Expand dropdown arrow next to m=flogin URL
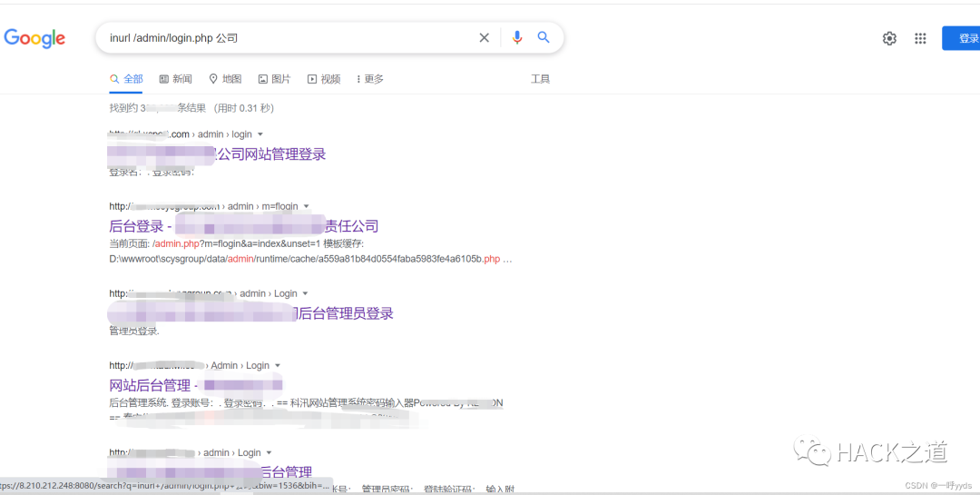 (306, 207)
